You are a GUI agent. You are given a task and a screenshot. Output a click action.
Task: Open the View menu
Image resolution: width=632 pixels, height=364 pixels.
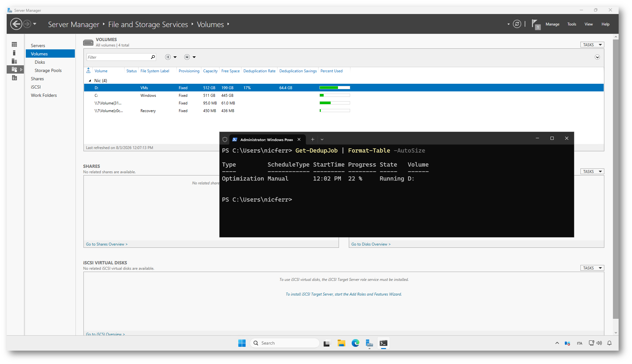(588, 24)
